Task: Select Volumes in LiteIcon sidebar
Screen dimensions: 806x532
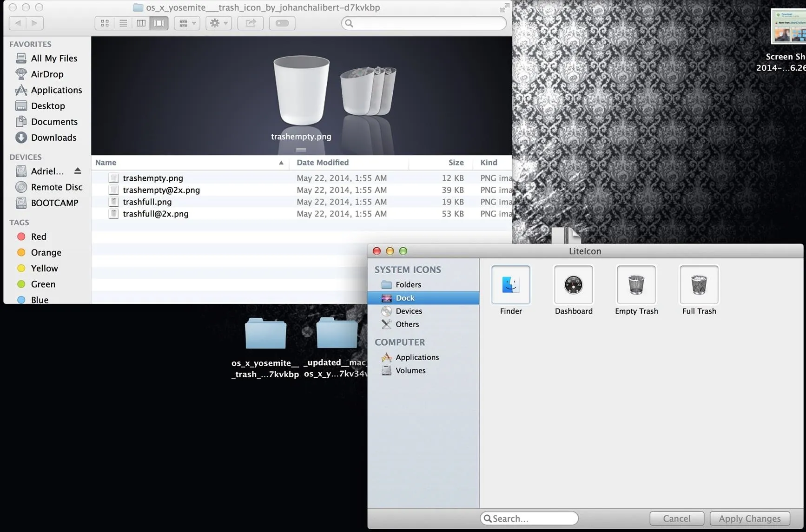Action: 423,370
